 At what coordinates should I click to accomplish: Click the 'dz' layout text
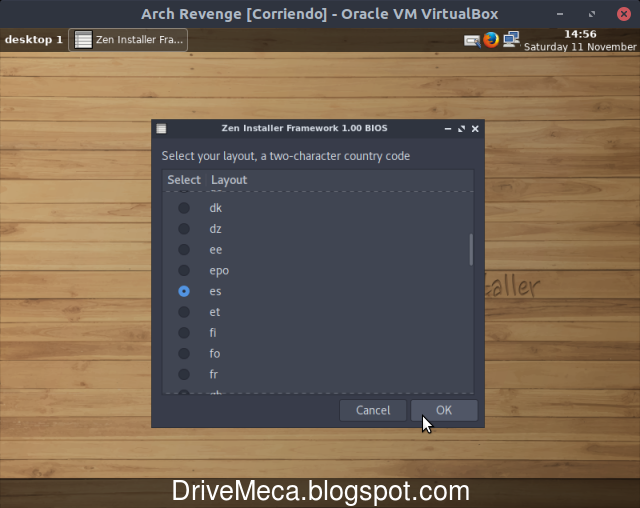[216, 228]
